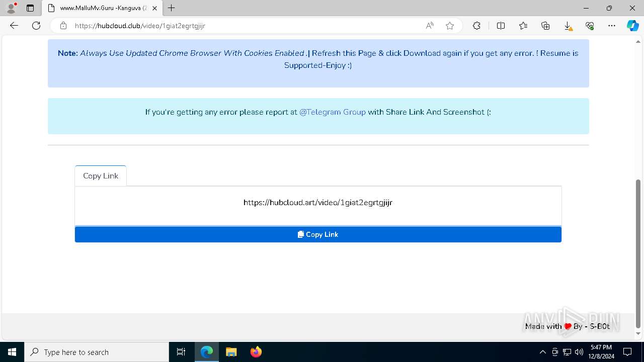Click the scrollbar down arrow
644x362 pixels.
(x=638, y=333)
